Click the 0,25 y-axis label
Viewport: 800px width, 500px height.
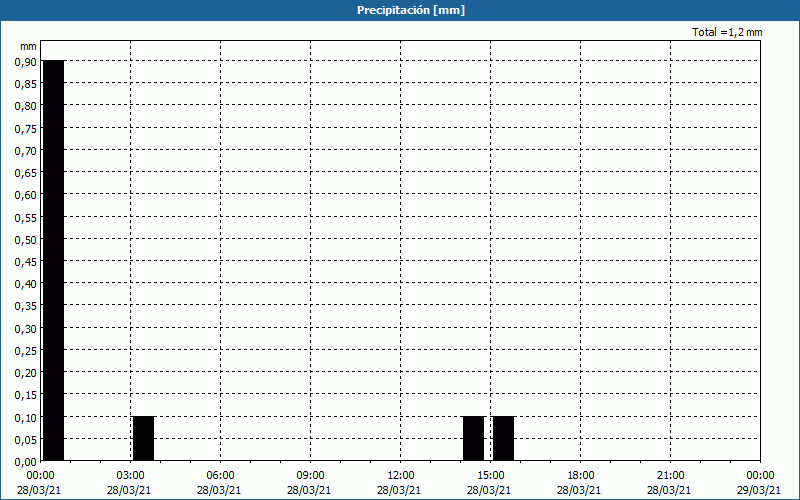26,351
